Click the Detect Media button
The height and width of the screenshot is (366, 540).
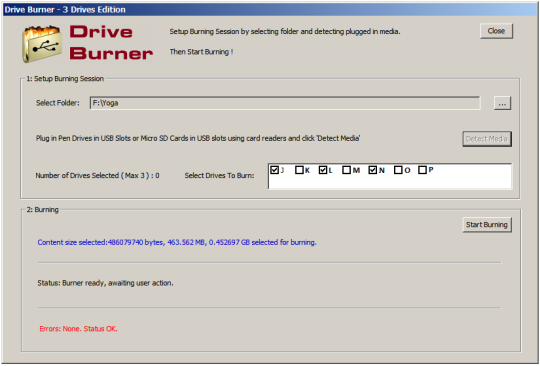(x=487, y=139)
